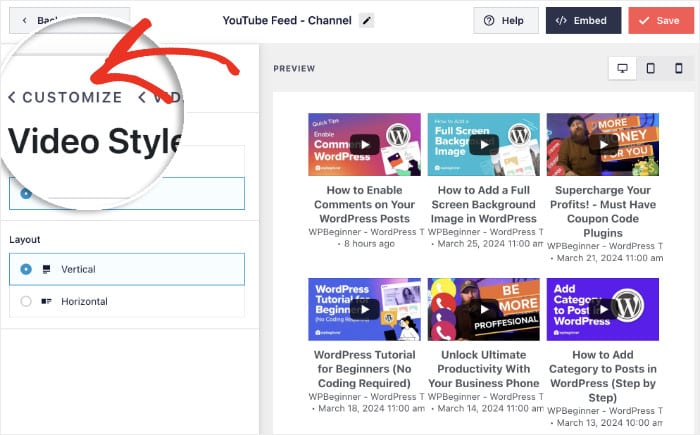This screenshot has height=435, width=700.
Task: Click the second breadcrumb chevron beside Customize
Action: tap(143, 97)
